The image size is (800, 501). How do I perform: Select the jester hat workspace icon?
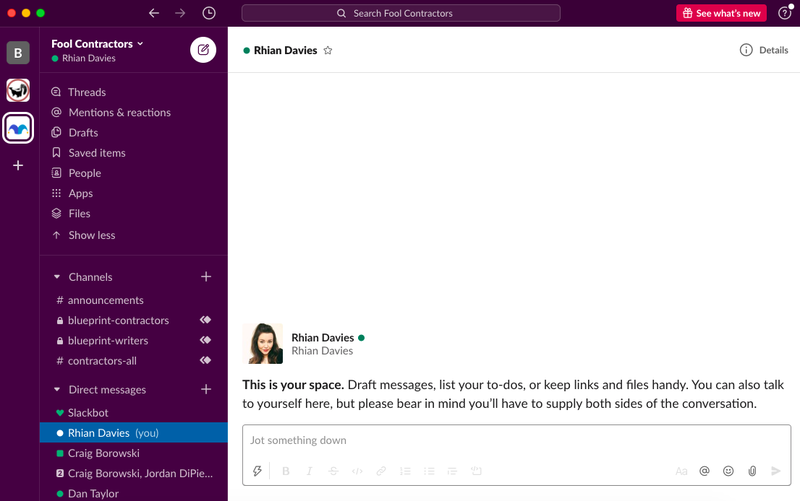click(18, 128)
